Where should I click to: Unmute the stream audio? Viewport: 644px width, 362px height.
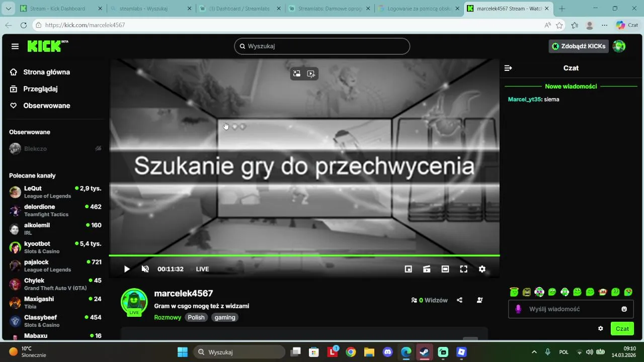tap(145, 269)
